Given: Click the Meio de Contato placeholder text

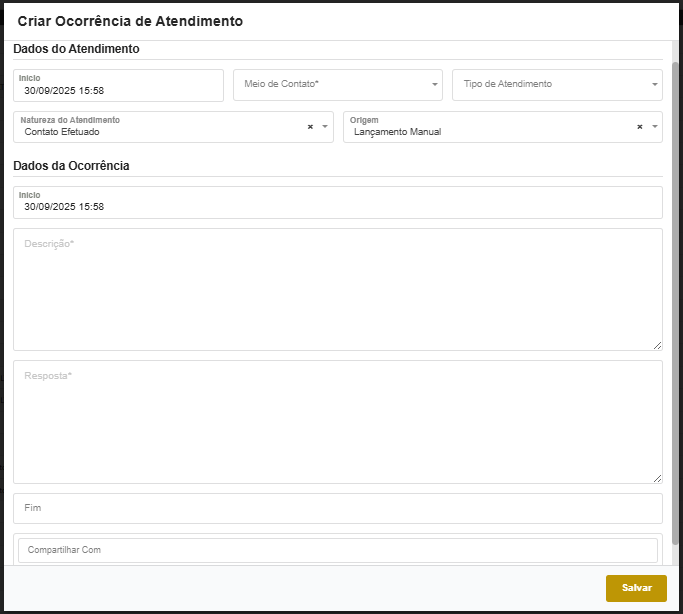Looking at the screenshot, I should [281, 85].
